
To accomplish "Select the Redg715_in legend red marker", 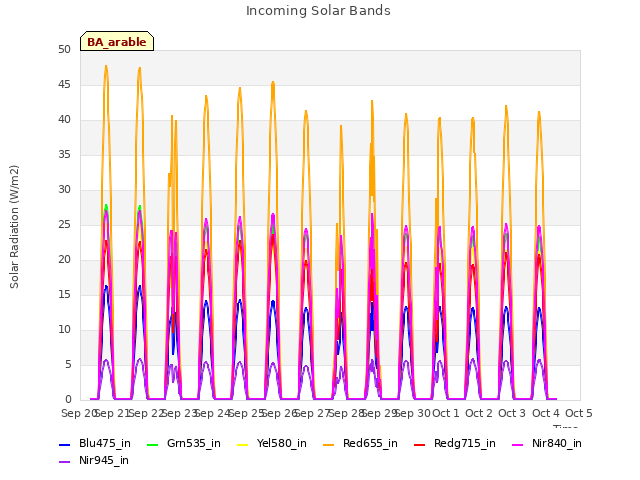I will (x=420, y=445).
